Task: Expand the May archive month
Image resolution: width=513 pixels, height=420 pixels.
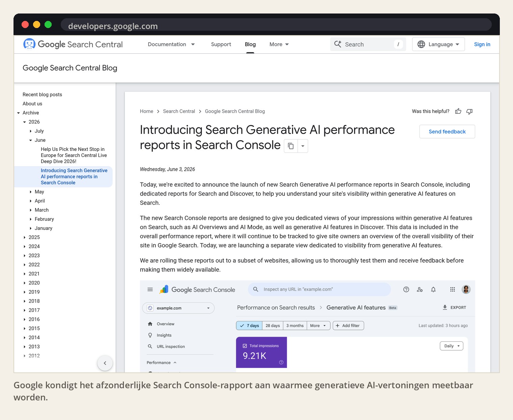Action: tap(31, 192)
